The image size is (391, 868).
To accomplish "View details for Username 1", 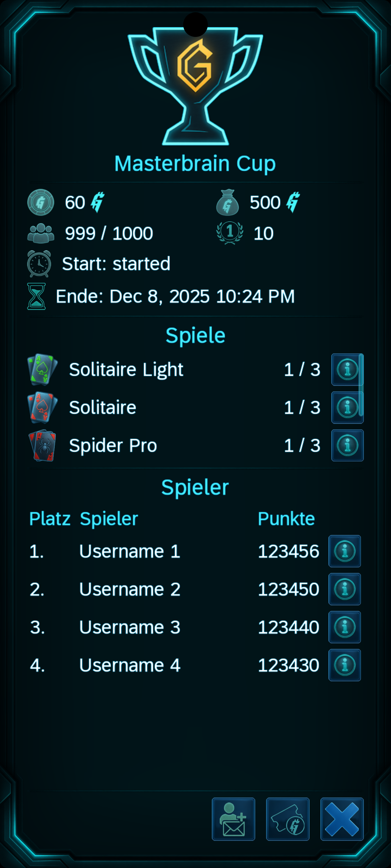I will point(344,551).
